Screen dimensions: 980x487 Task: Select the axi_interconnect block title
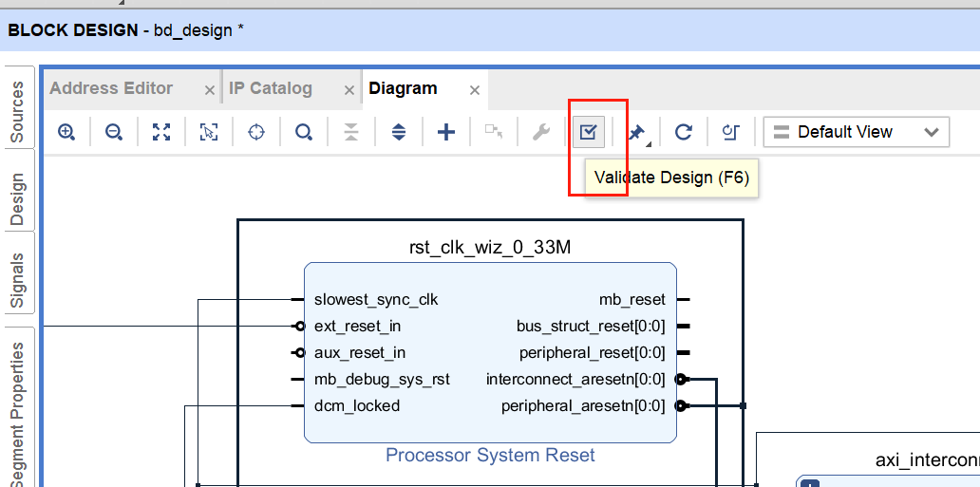[928, 460]
